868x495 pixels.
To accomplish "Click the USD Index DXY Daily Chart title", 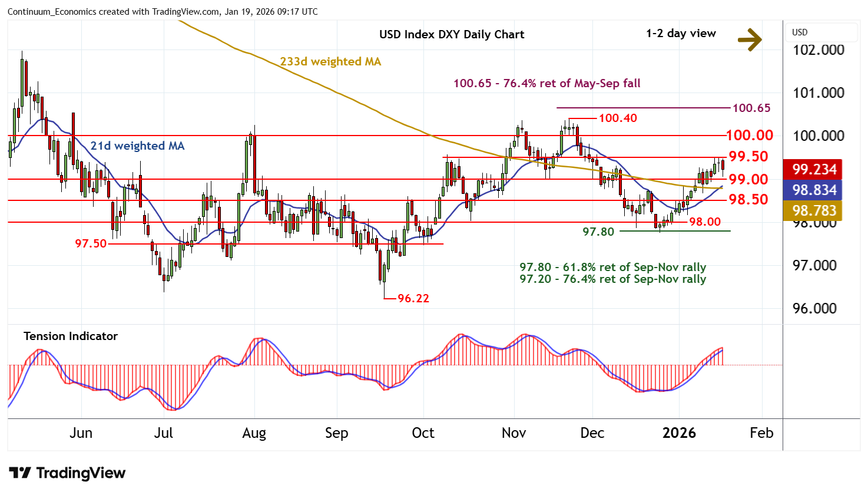I will click(x=452, y=34).
